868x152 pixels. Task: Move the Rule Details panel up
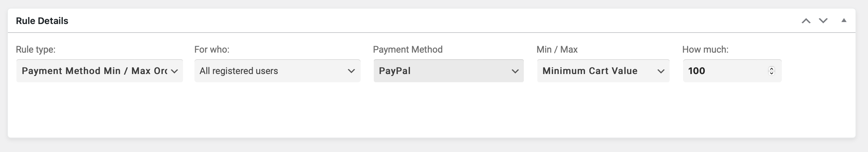click(806, 21)
